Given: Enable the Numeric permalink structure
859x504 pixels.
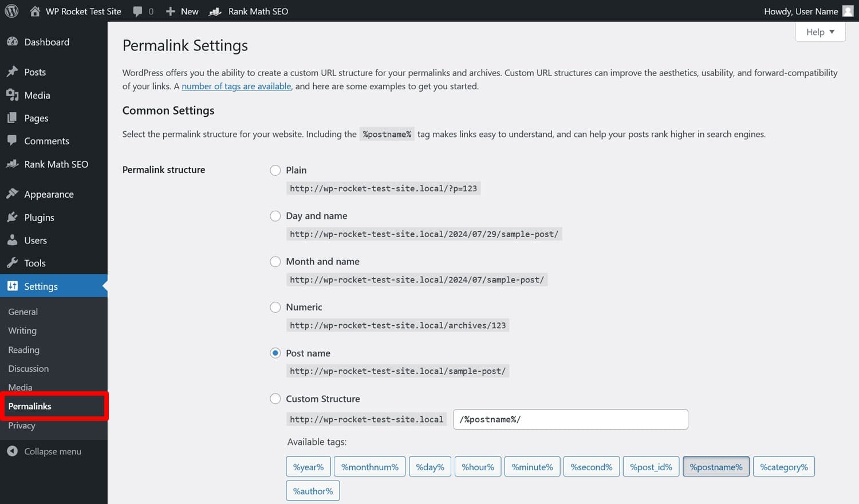Looking at the screenshot, I should coord(275,308).
